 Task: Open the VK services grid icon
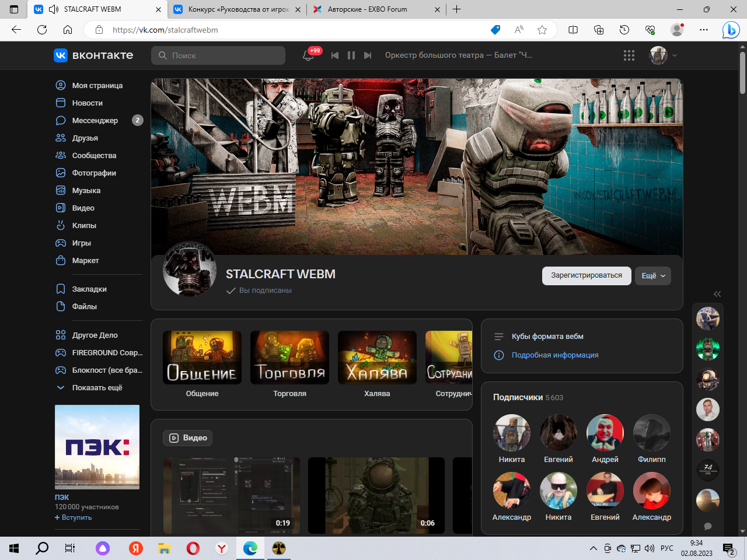point(629,55)
